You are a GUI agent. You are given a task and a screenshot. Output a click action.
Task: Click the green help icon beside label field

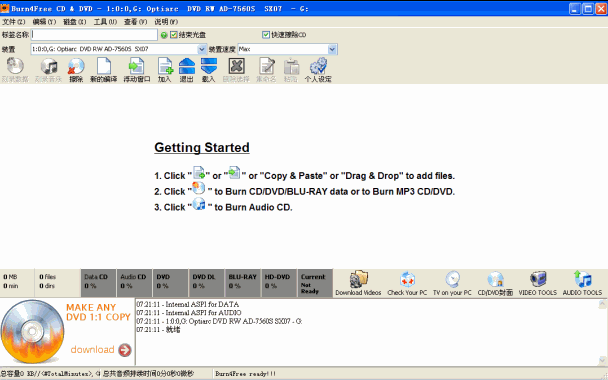tap(164, 35)
